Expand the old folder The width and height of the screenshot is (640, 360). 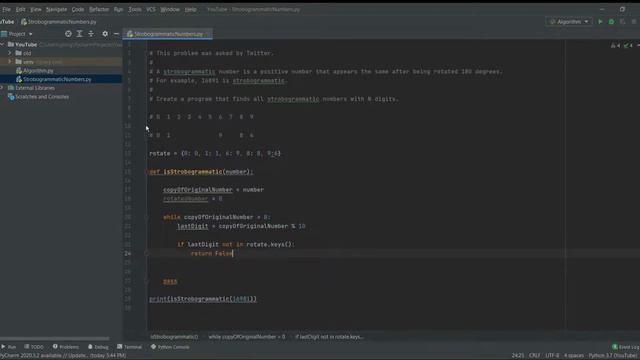point(10,53)
